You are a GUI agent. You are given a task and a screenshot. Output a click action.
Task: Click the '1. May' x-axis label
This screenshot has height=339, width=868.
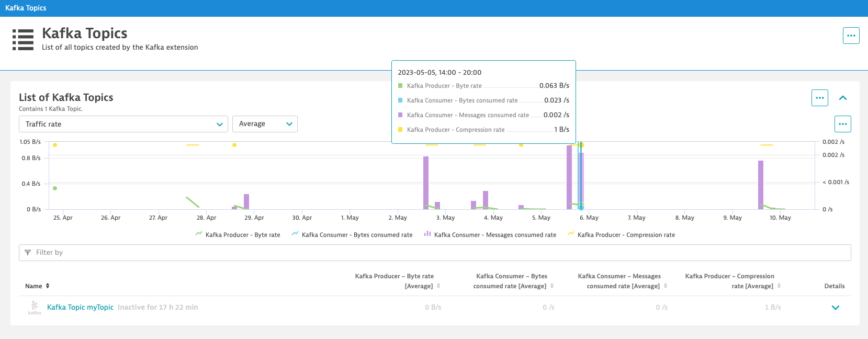[350, 218]
